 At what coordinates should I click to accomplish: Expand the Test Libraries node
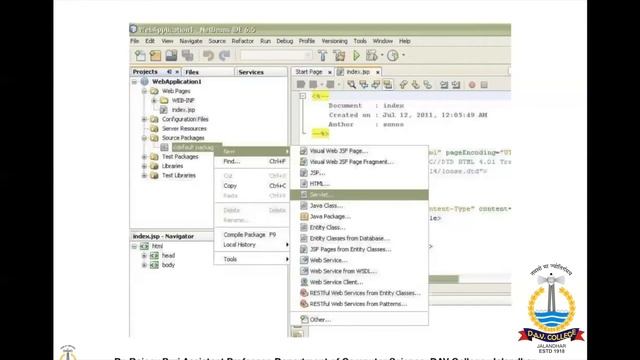click(x=144, y=176)
